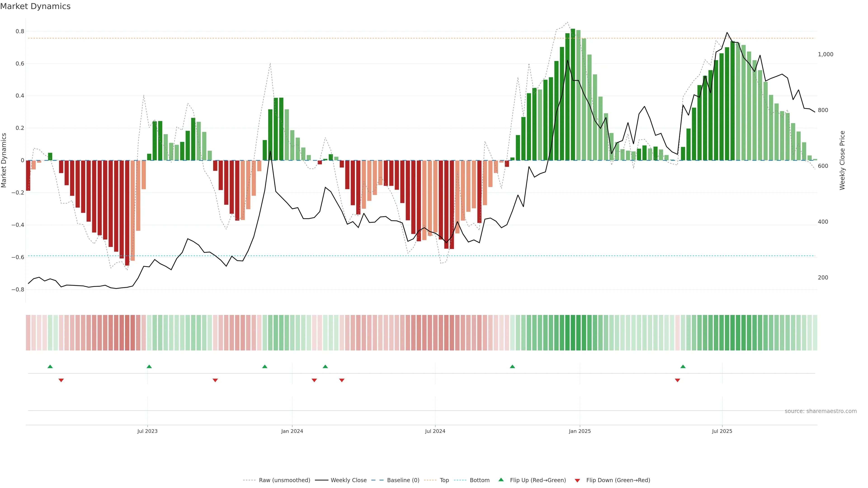Click the red Flip Down triangle in the legend
868x488 pixels.
point(577,480)
